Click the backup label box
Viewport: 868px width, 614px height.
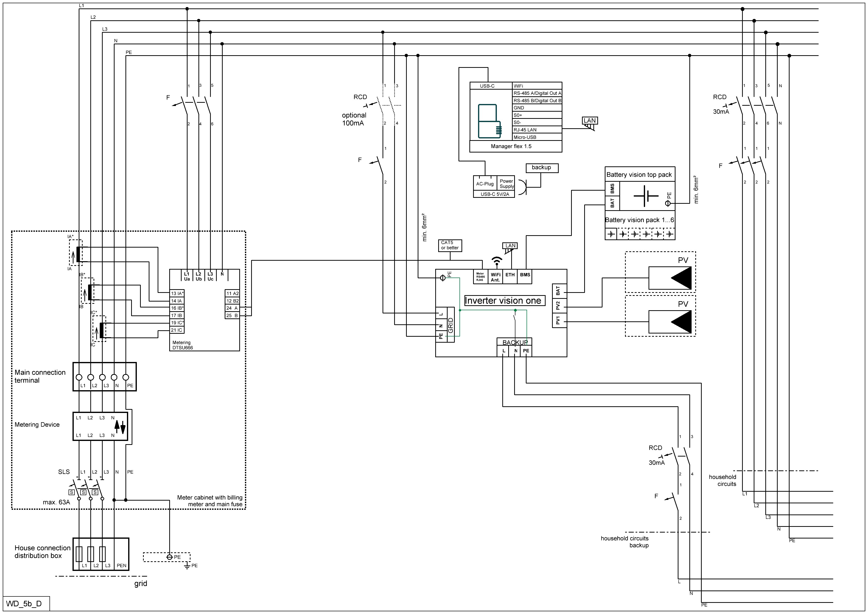pos(541,168)
